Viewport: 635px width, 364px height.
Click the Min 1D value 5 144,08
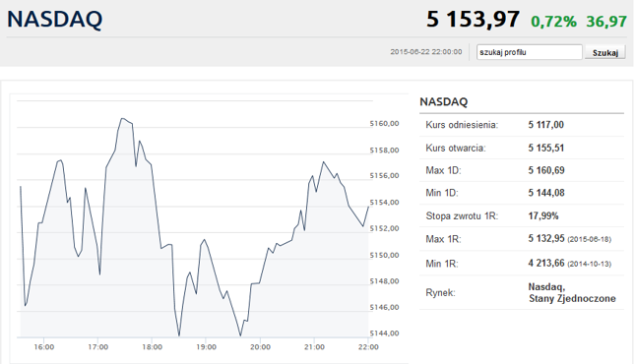click(x=546, y=193)
